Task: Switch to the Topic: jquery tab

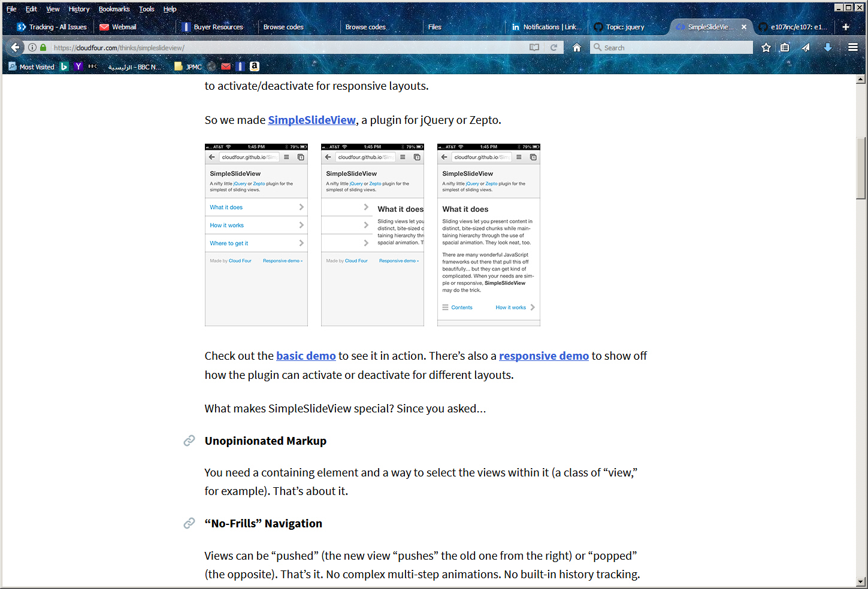Action: tap(624, 27)
